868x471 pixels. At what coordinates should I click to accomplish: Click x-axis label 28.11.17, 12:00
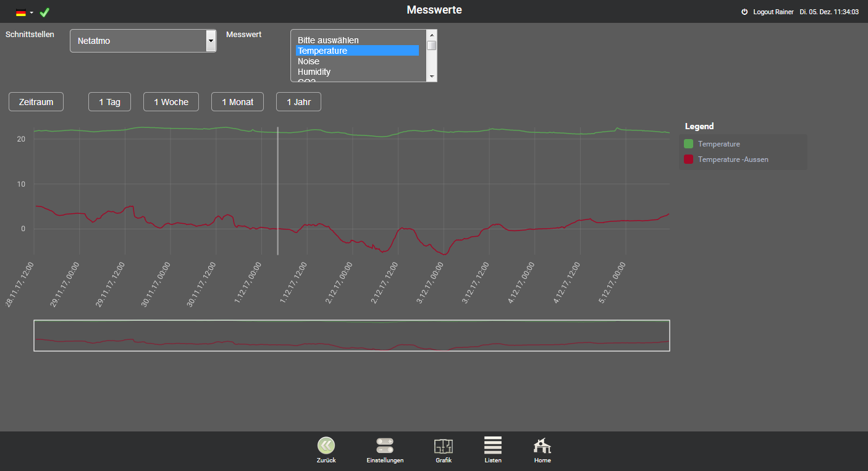point(20,283)
